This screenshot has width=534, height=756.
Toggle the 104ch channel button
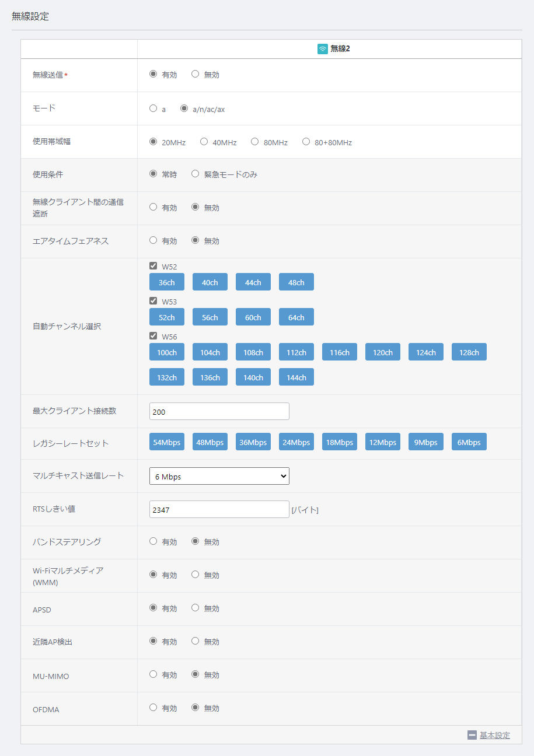click(210, 352)
